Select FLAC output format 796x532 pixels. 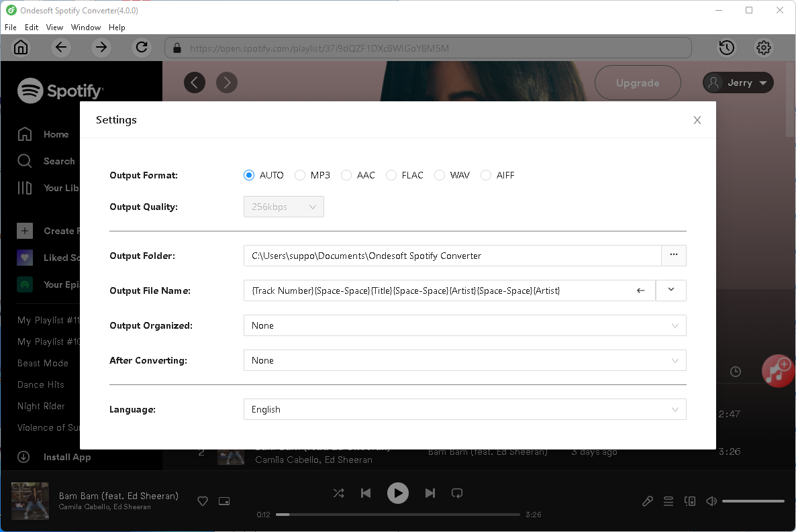click(x=391, y=175)
